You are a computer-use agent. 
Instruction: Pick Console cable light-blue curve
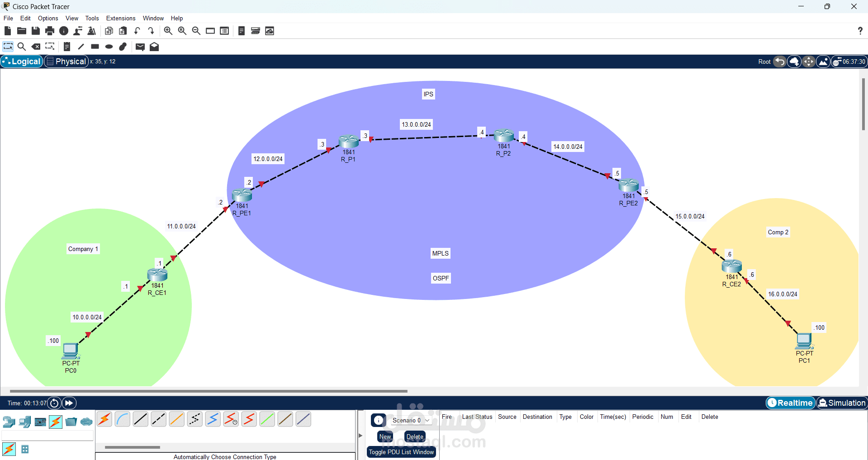pos(123,419)
